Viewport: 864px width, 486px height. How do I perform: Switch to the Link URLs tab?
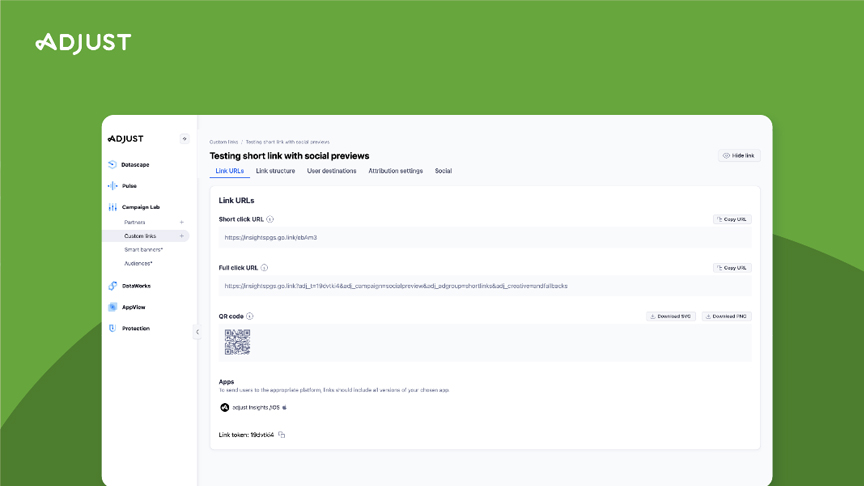point(229,171)
